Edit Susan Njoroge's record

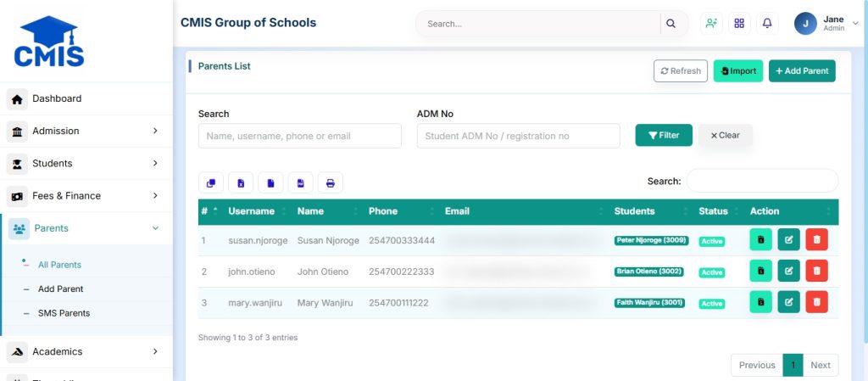(x=789, y=240)
